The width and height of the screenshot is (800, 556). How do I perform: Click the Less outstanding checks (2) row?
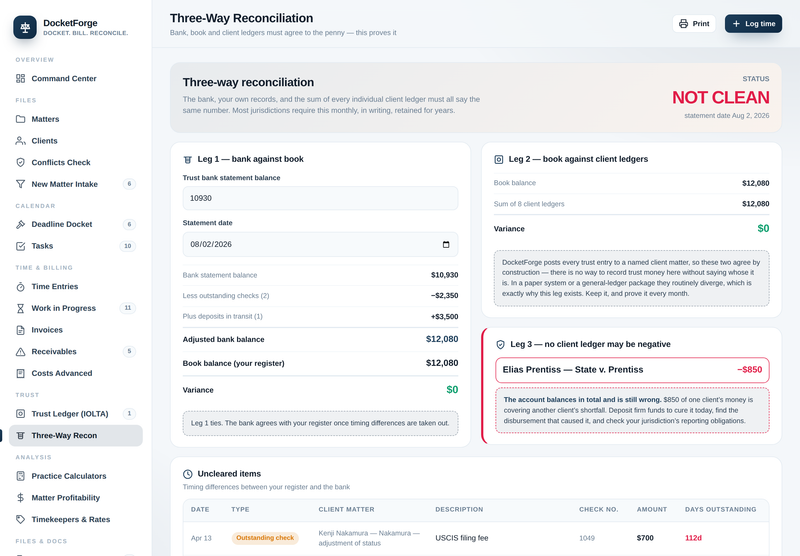point(320,296)
